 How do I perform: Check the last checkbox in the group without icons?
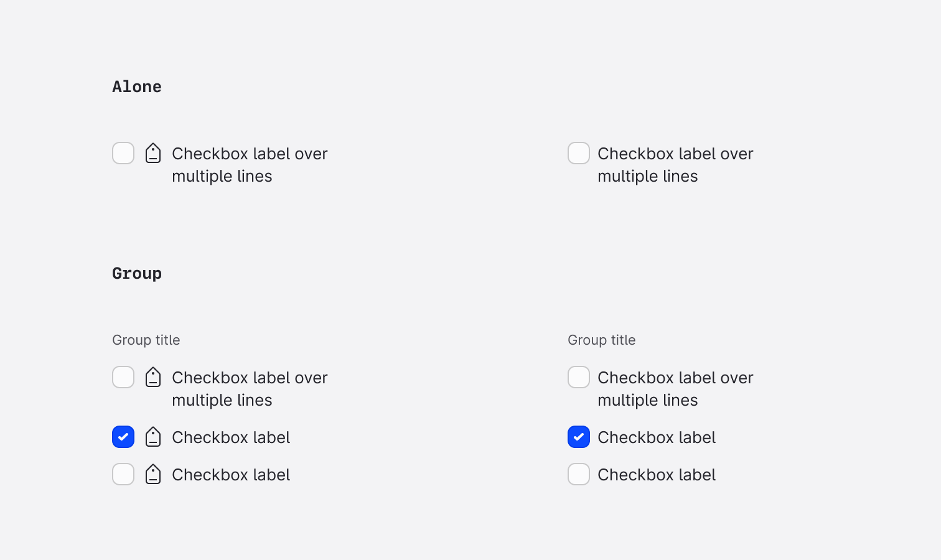pyautogui.click(x=579, y=474)
